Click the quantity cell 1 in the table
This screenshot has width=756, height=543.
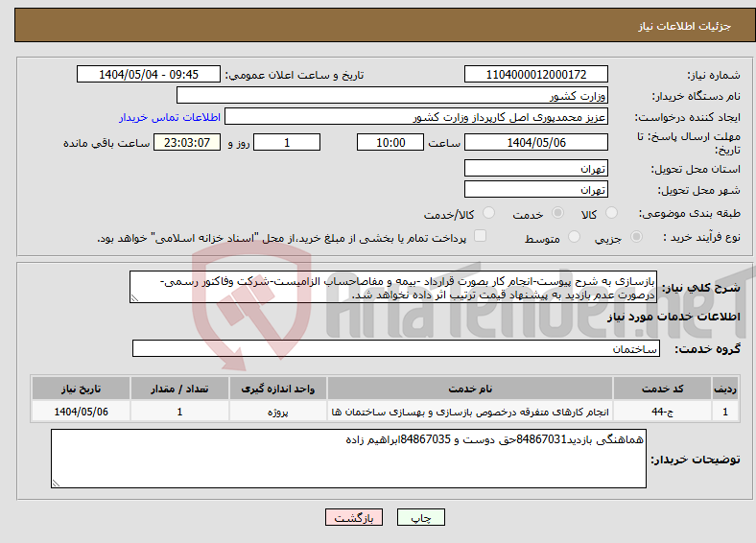[179, 412]
